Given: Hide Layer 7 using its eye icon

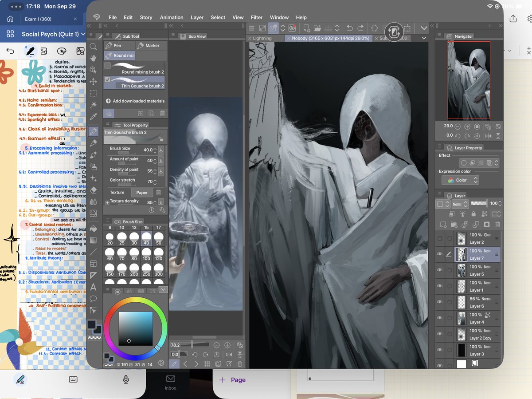Looking at the screenshot, I should 440,254.
